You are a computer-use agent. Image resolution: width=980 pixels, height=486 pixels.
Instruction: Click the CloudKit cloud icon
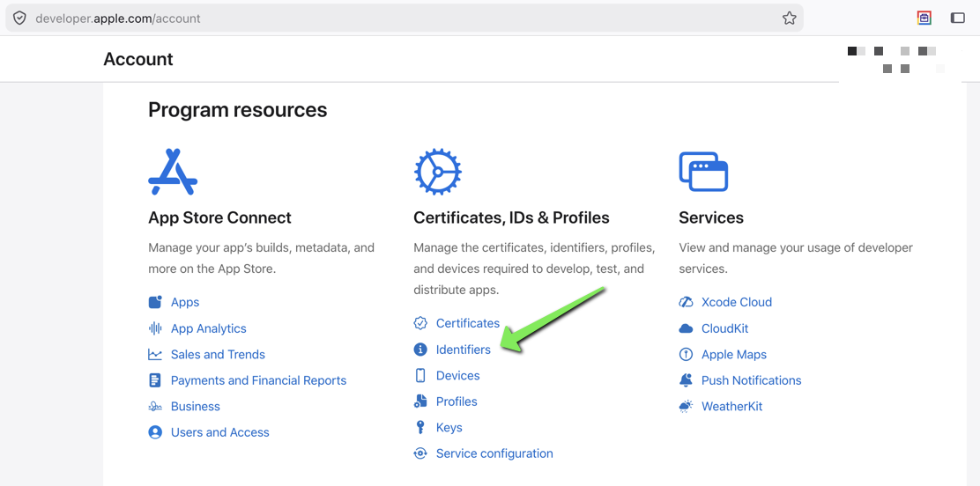(687, 328)
